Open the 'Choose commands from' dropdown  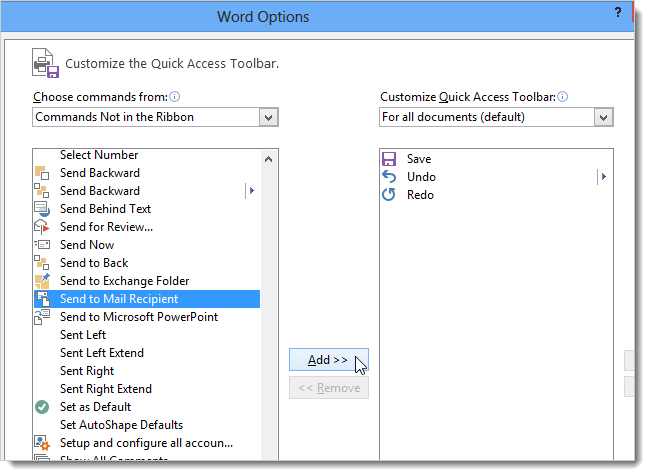coord(268,117)
